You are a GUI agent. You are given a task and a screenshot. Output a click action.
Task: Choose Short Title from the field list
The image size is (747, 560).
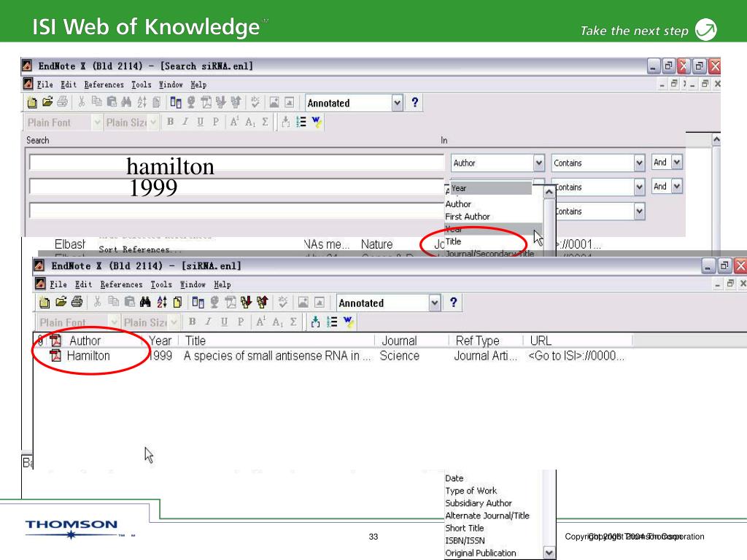click(x=465, y=528)
